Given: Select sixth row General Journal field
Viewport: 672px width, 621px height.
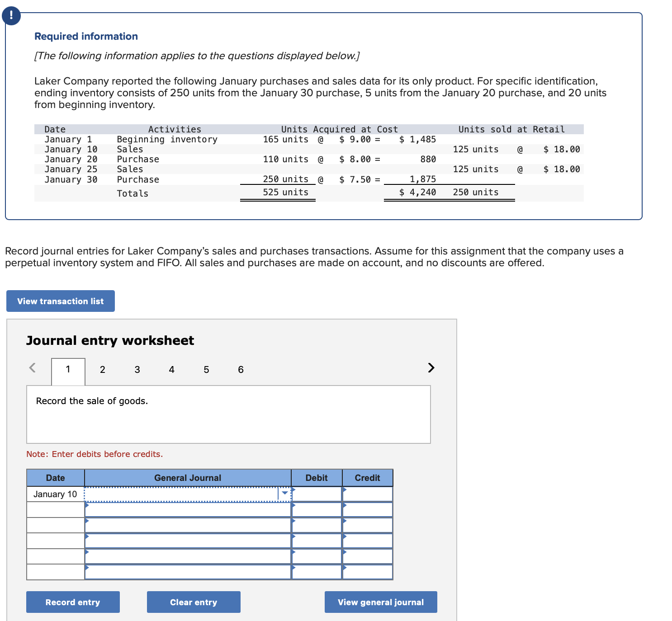Looking at the screenshot, I should coord(188,572).
